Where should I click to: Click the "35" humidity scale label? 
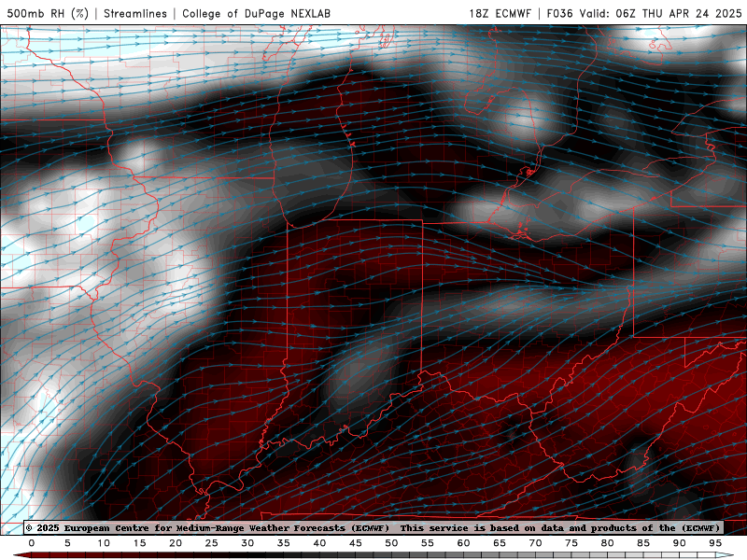(284, 543)
